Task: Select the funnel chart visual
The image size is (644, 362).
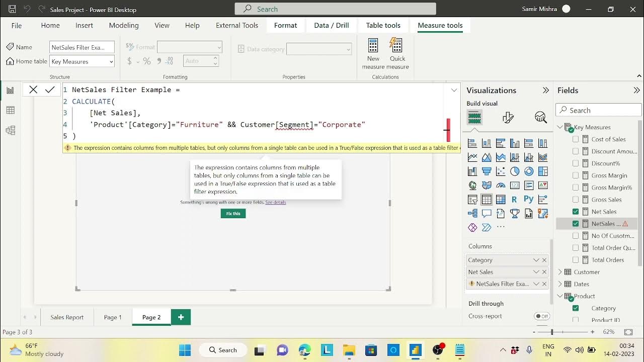Action: (487, 171)
